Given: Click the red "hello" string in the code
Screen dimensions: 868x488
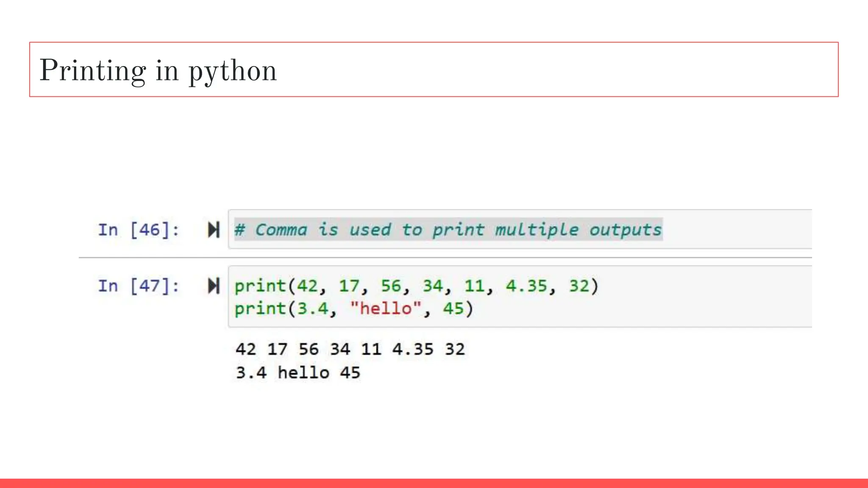Looking at the screenshot, I should coord(386,308).
